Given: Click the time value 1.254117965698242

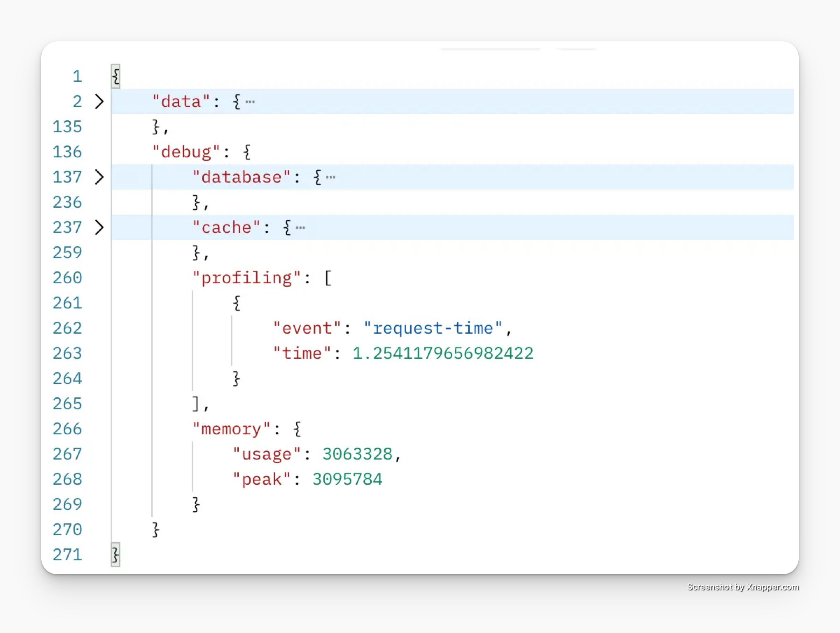Looking at the screenshot, I should coord(443,353).
